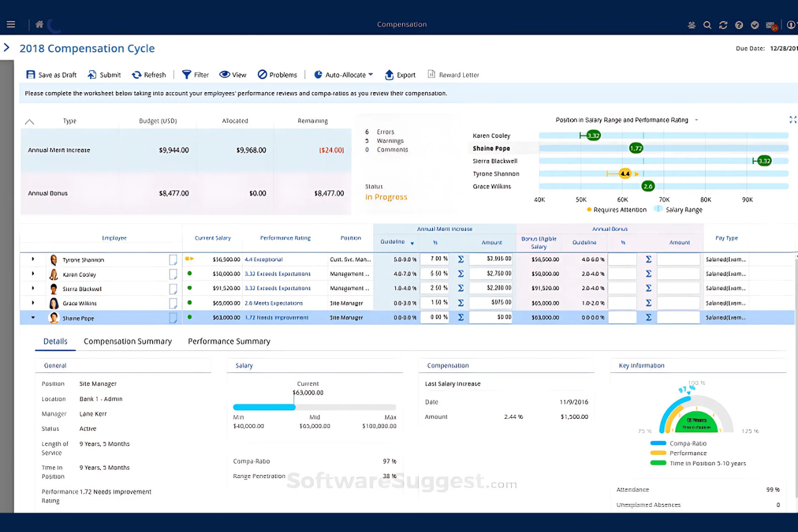
Task: Click the sigma calculator in Tyrone Shannon's merit row
Action: point(460,259)
